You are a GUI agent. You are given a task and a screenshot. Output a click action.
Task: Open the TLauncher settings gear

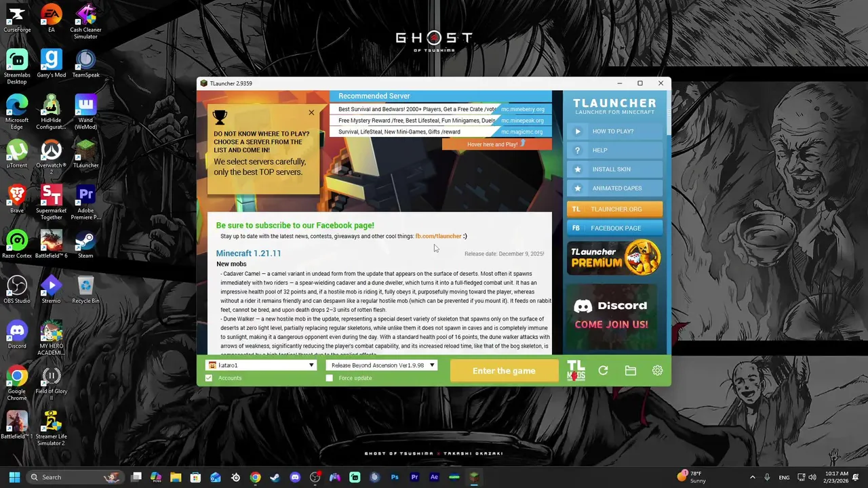point(657,371)
